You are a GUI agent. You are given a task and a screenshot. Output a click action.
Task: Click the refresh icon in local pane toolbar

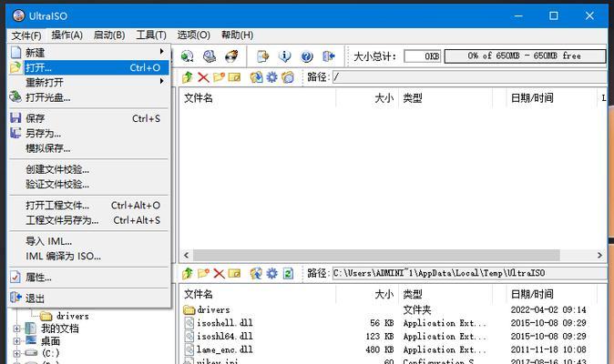coord(288,273)
